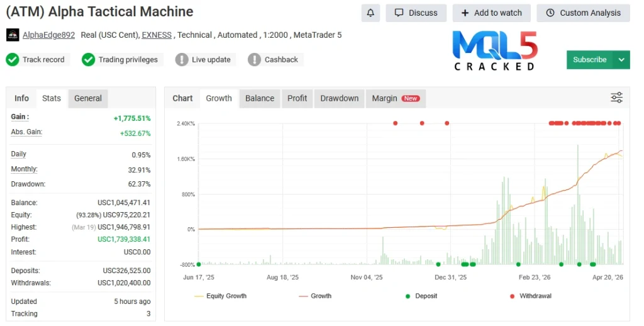
Task: Select the Stats tab
Action: coord(52,98)
